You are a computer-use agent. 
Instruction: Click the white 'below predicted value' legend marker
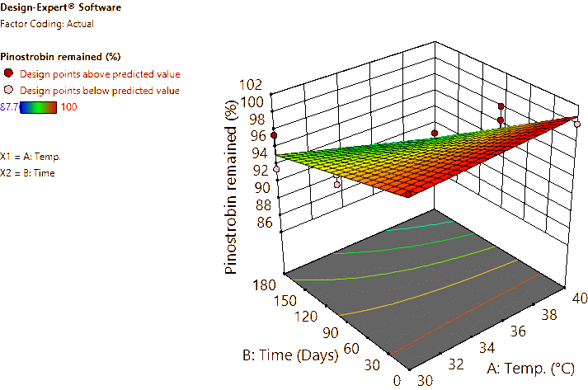click(x=9, y=89)
